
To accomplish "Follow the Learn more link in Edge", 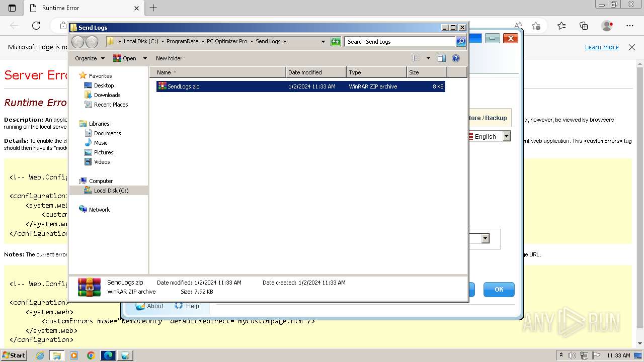I will pyautogui.click(x=602, y=47).
